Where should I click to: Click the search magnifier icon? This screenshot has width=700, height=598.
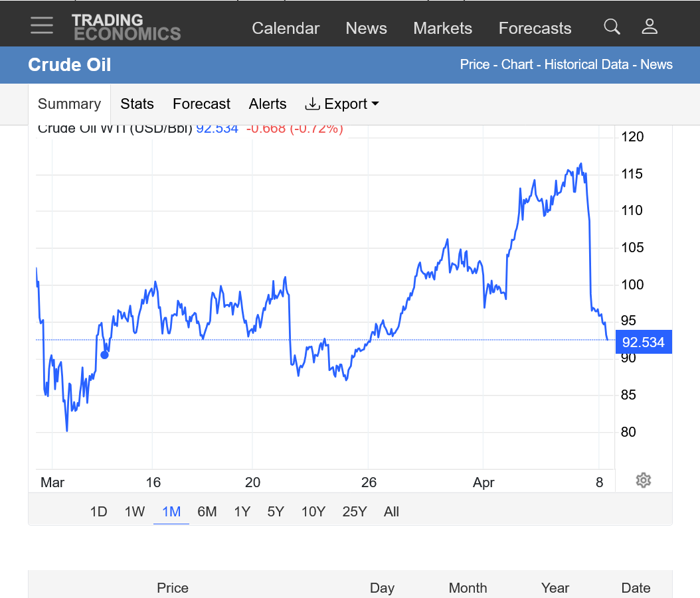click(612, 27)
